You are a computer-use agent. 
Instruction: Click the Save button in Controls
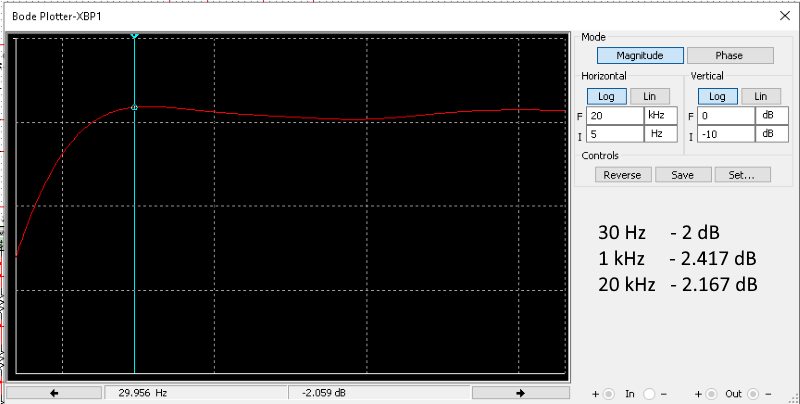(x=682, y=174)
